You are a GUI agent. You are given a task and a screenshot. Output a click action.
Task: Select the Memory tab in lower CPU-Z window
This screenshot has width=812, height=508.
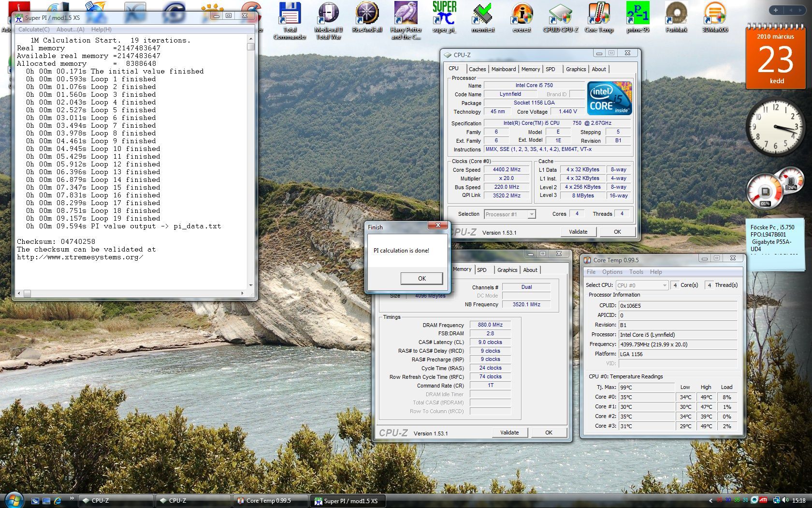(462, 269)
